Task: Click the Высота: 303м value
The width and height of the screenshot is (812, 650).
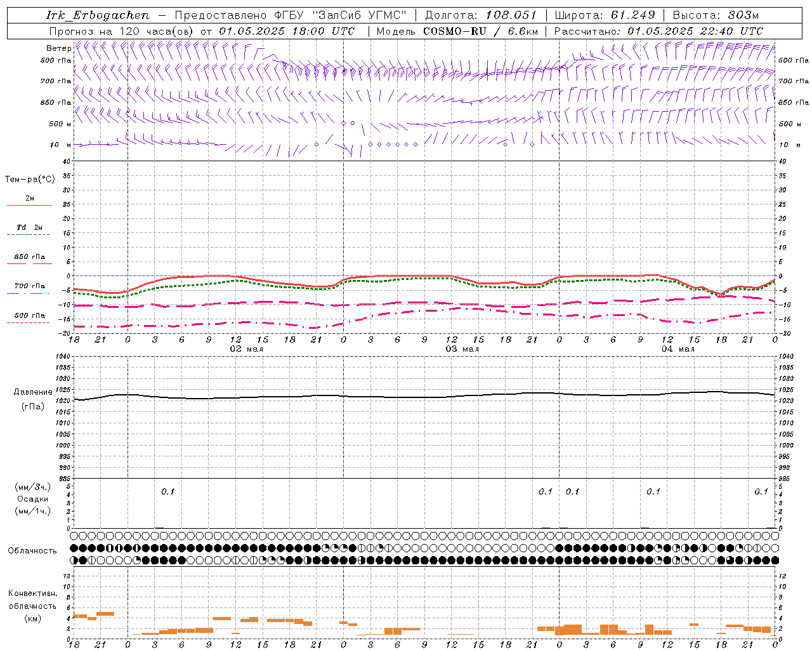Action: point(716,15)
